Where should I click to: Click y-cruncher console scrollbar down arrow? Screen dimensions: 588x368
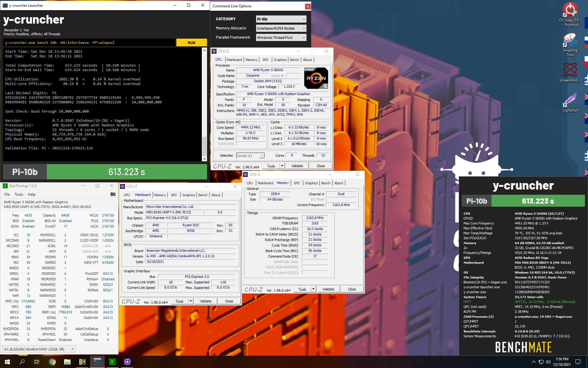pos(205,159)
